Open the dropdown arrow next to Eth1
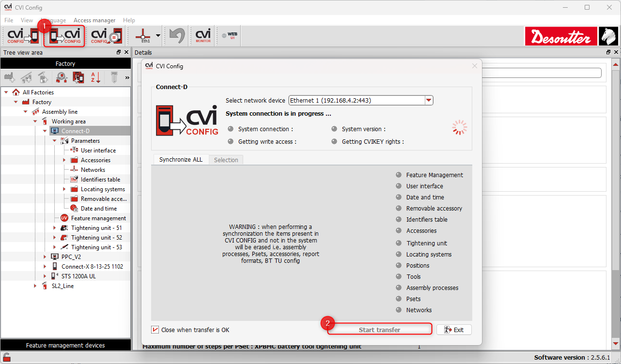This screenshot has width=621, height=364. click(158, 36)
